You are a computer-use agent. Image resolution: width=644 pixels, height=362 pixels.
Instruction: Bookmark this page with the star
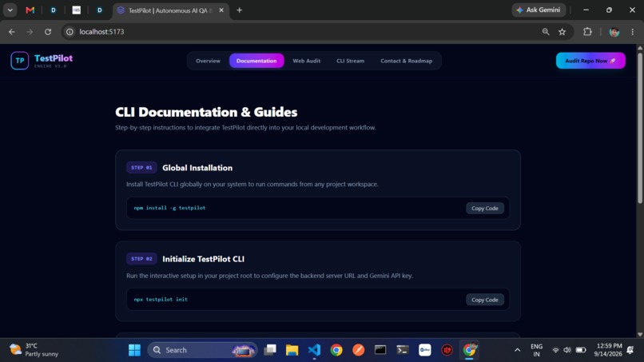tap(562, 32)
